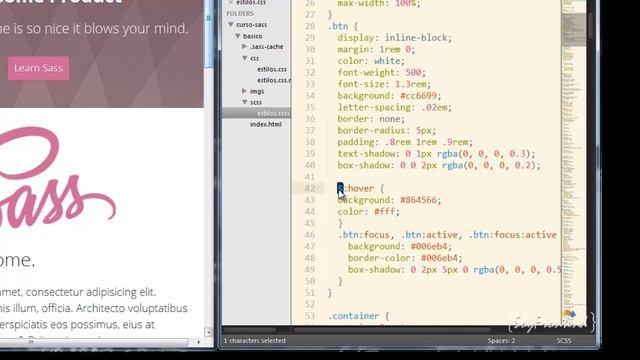This screenshot has height=360, width=640.
Task: Click the browser scroll-down arrow
Action: pos(209,332)
